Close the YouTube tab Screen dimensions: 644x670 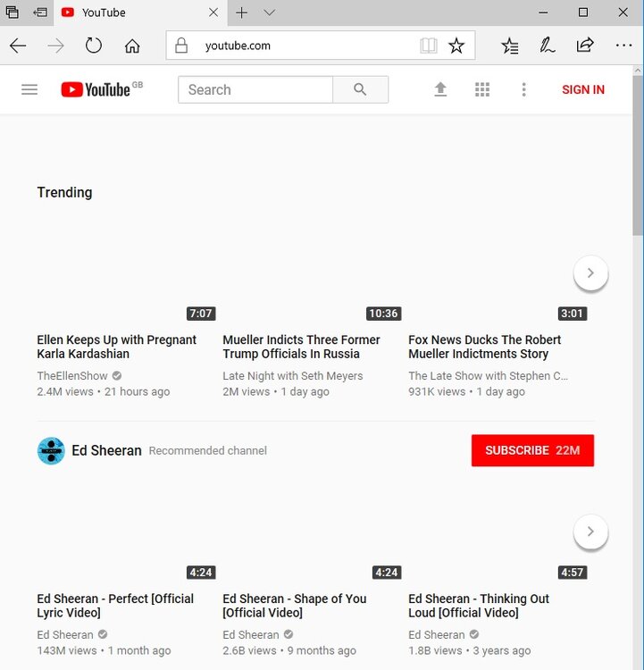pyautogui.click(x=213, y=13)
